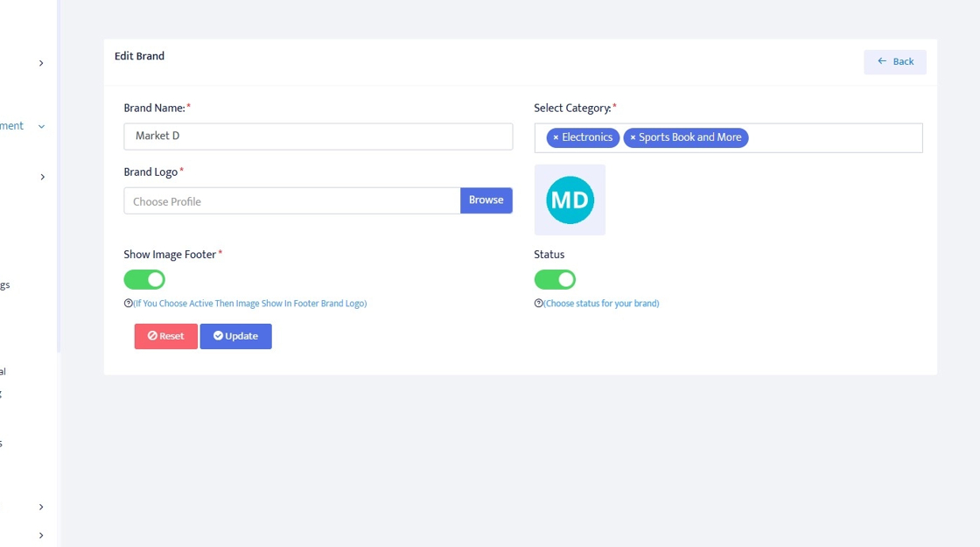Click the Update button
This screenshot has width=980, height=547.
point(235,336)
